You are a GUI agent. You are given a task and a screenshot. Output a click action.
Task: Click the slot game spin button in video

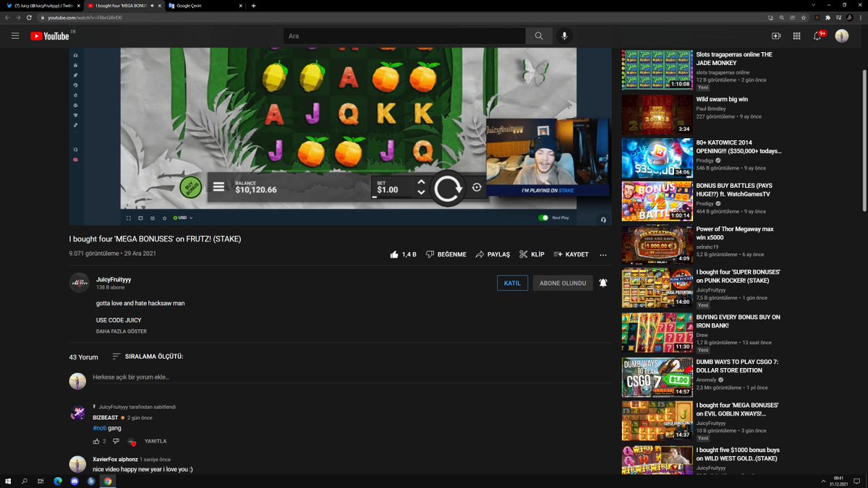click(x=448, y=189)
